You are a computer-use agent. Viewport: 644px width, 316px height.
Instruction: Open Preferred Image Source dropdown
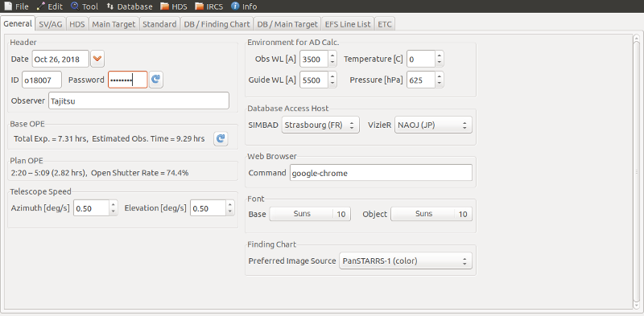[x=406, y=261]
